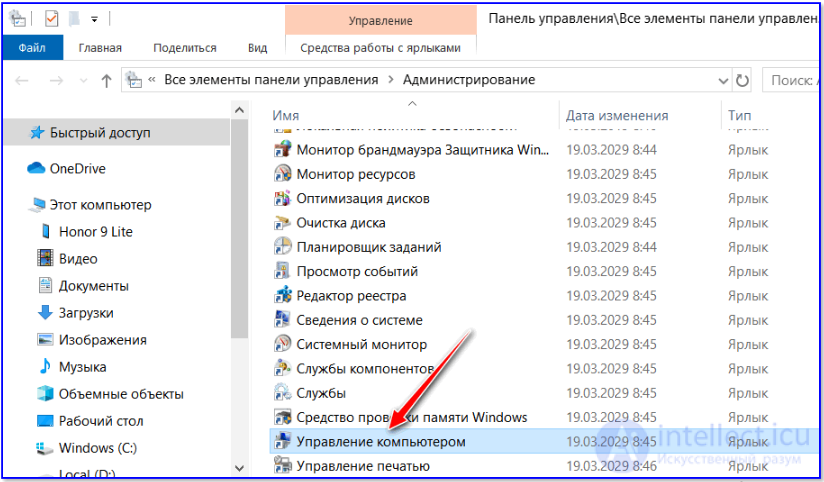Click the Музыка note icon
This screenshot has width=824, height=482.
click(x=46, y=366)
